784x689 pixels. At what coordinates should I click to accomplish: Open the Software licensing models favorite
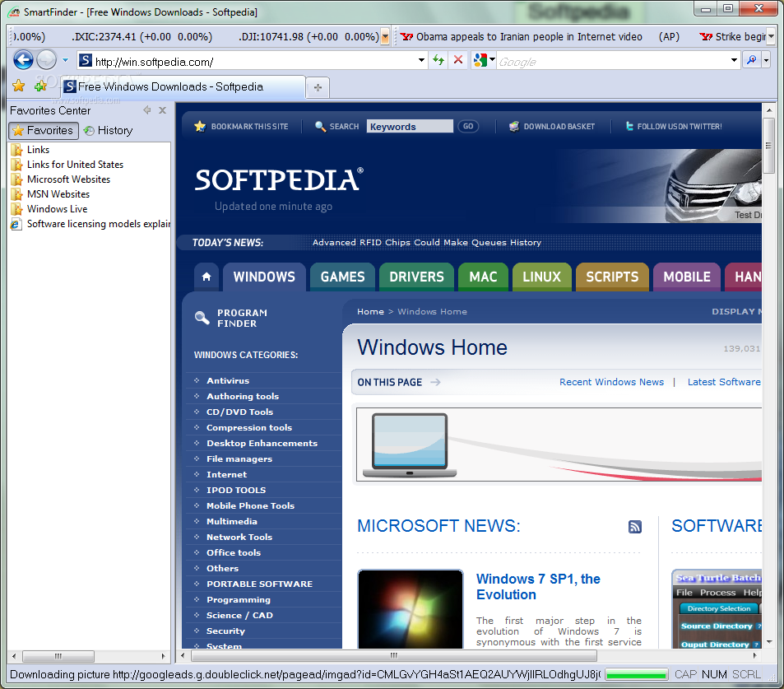(90, 224)
